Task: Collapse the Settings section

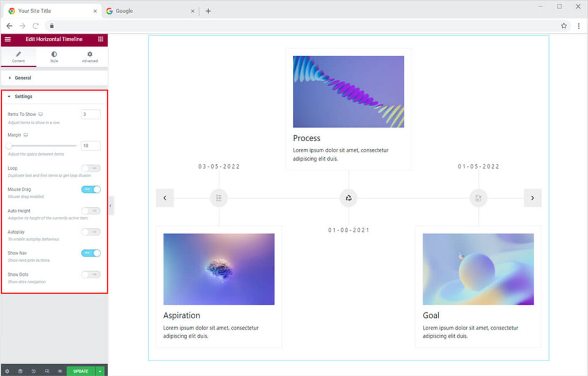Action: coord(23,96)
